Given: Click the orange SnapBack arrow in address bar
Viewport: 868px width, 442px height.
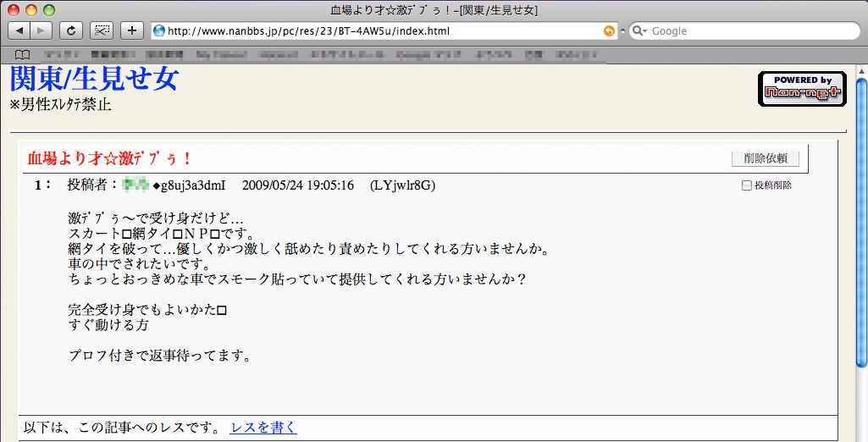Looking at the screenshot, I should (x=609, y=31).
